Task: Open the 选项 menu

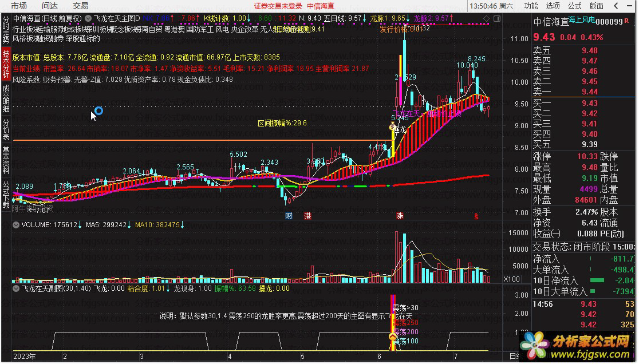Action: 553,6
